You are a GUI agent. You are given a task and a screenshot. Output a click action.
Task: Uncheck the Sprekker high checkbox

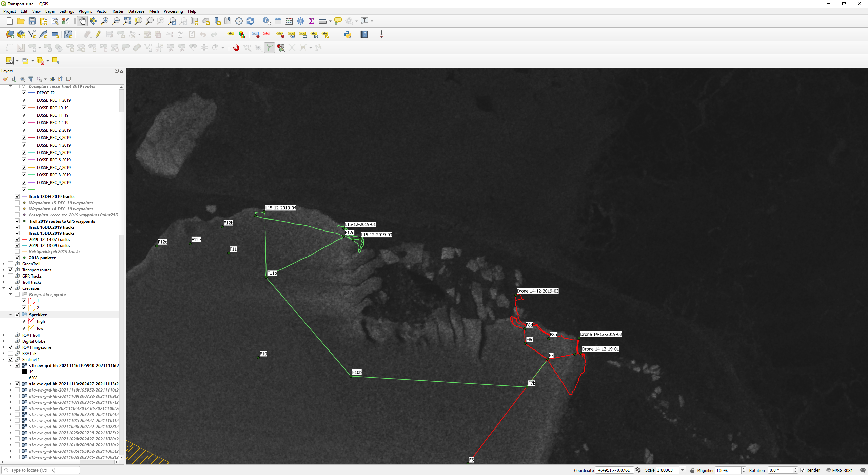pyautogui.click(x=24, y=321)
